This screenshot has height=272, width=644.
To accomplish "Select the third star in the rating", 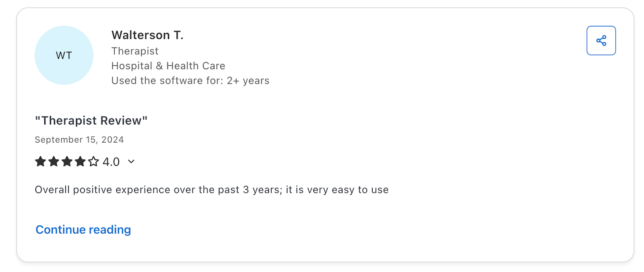I will (67, 161).
